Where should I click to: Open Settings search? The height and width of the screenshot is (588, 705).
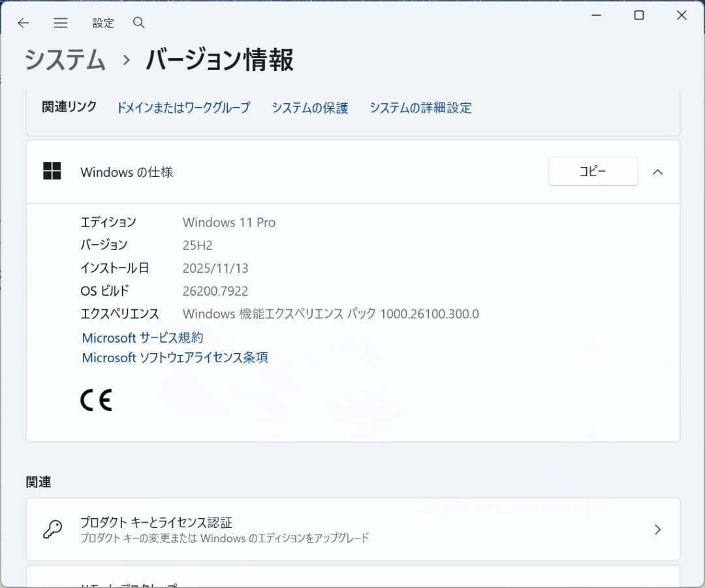point(138,23)
